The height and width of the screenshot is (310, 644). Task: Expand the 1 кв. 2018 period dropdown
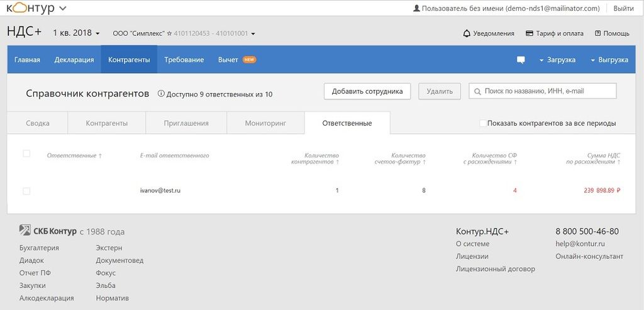76,33
